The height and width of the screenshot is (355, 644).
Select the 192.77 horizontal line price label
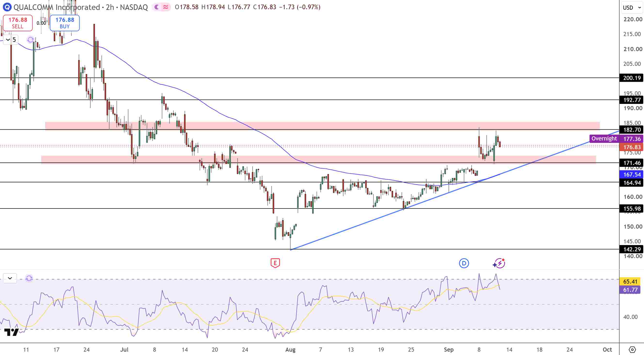tap(631, 100)
